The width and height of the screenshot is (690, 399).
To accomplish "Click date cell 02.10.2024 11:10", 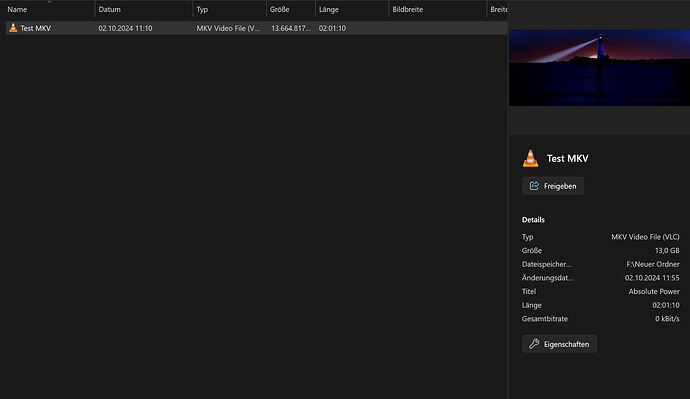I will tap(125, 28).
